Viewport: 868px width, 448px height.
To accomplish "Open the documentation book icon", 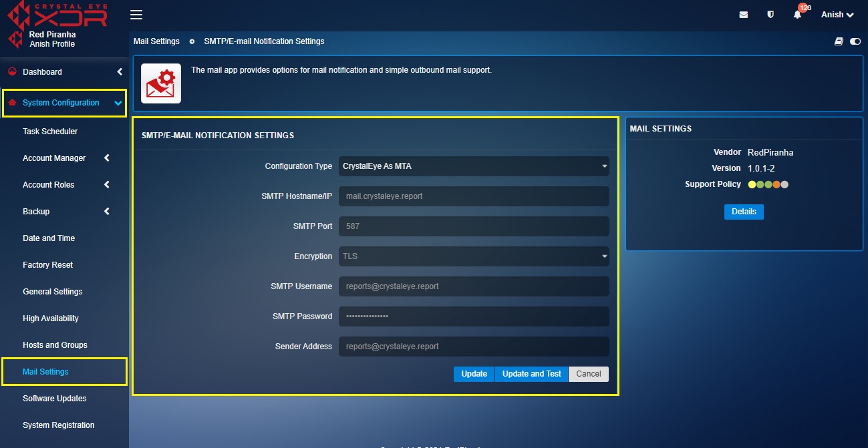I will [839, 41].
